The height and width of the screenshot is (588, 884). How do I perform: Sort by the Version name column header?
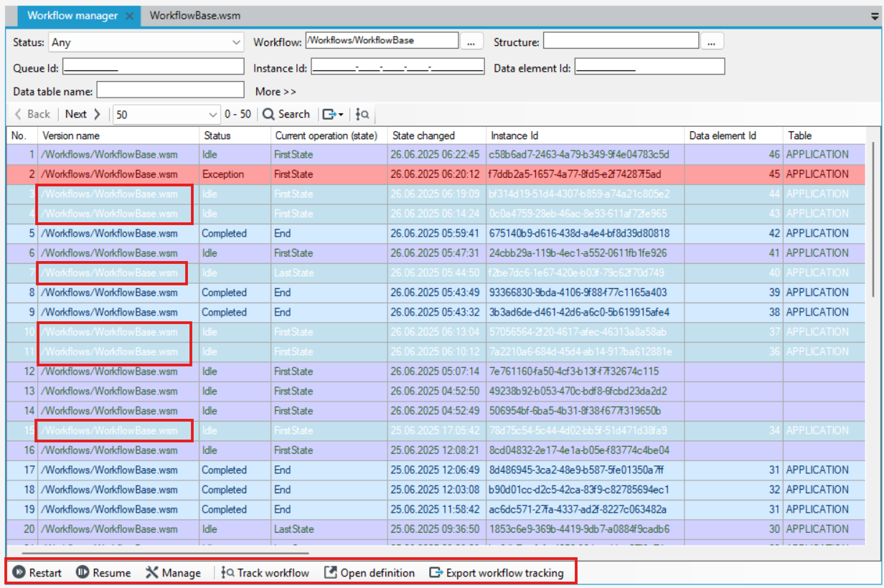118,136
